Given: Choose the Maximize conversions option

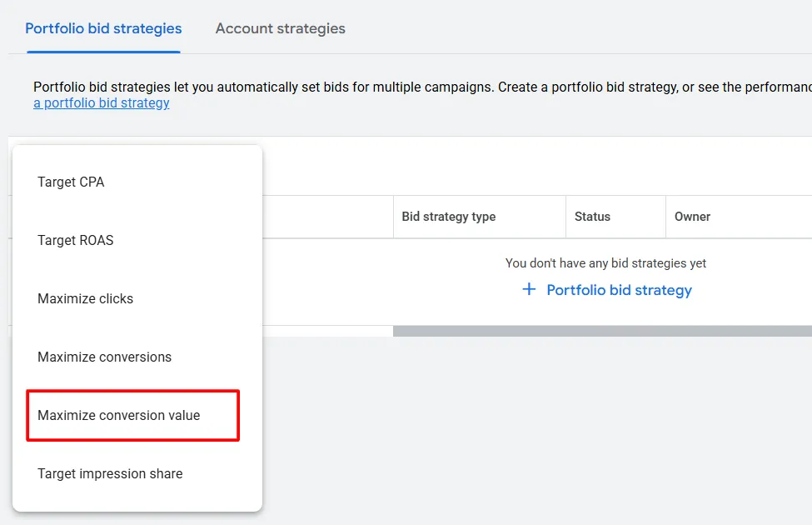Looking at the screenshot, I should tap(104, 357).
